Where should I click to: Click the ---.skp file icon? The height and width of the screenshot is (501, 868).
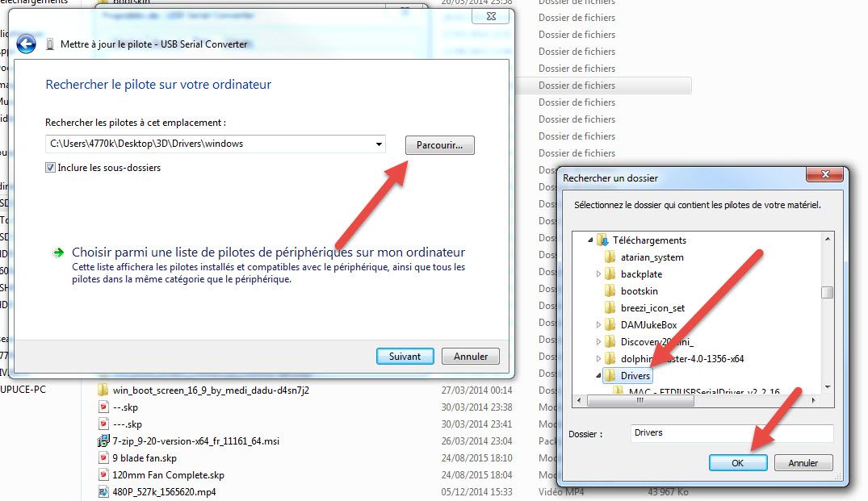[103, 424]
